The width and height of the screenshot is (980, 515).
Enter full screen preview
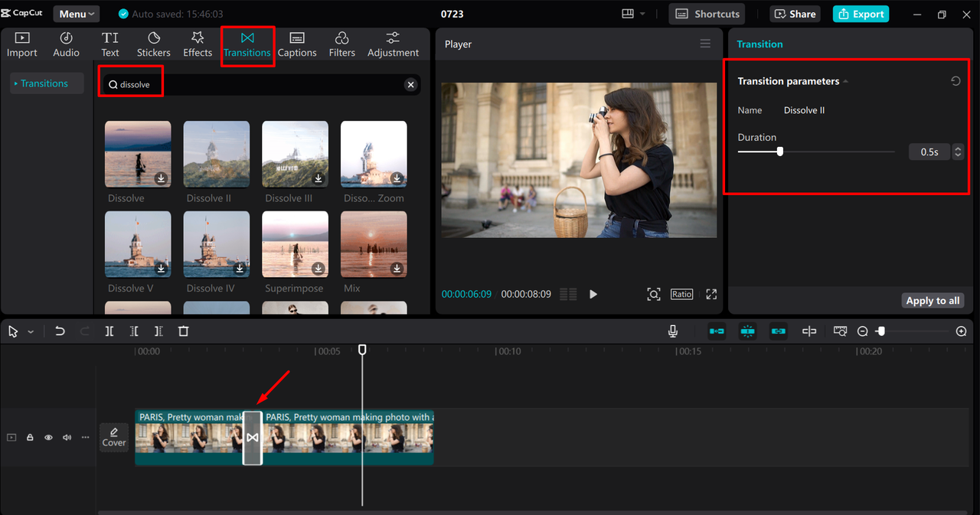coord(711,295)
